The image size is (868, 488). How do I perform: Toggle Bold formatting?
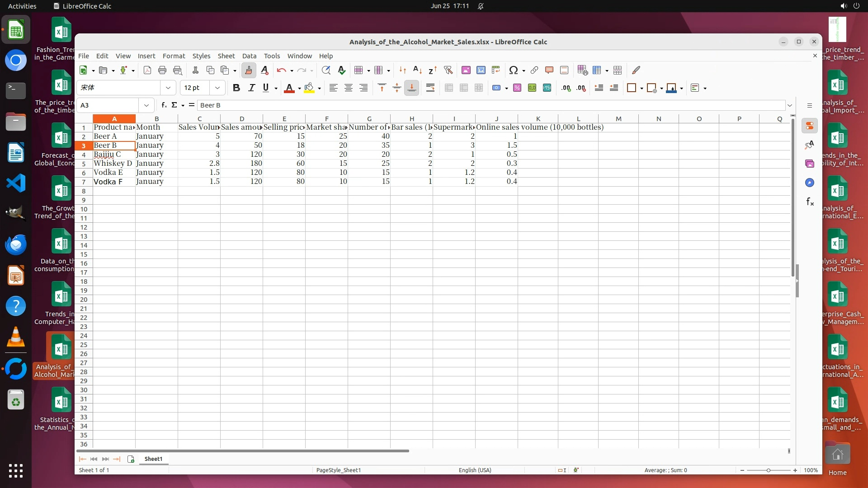[236, 88]
